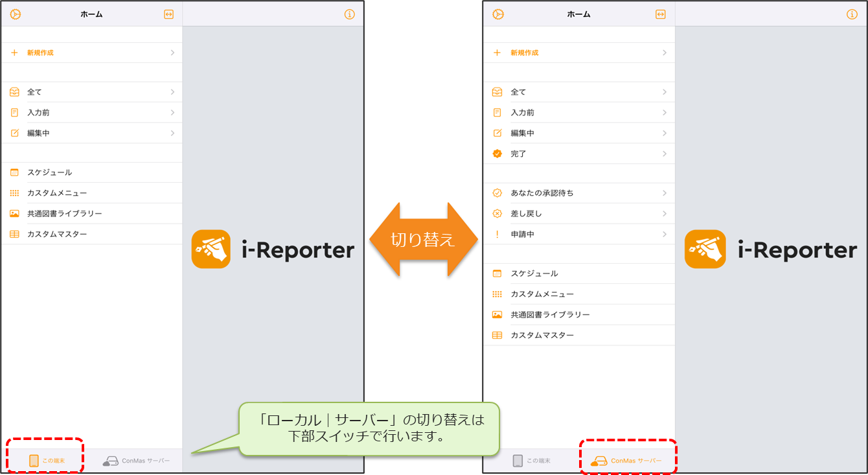Expand 申請中 row chevron arrow
Screen dimensions: 868x475
point(664,234)
